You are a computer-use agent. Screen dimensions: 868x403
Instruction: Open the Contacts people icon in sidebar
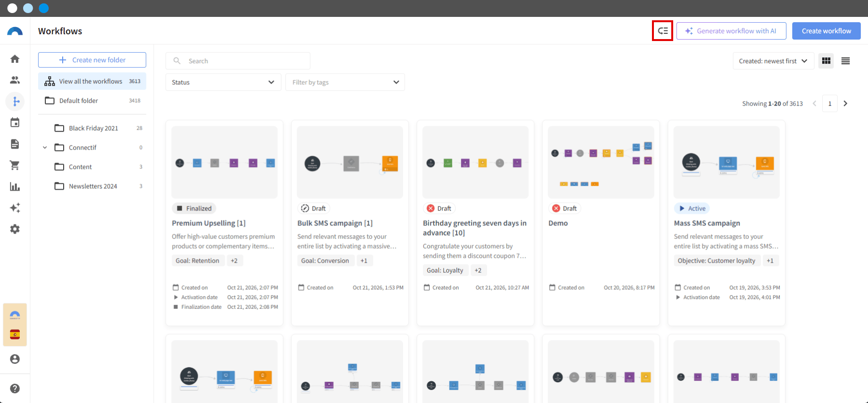(x=15, y=80)
